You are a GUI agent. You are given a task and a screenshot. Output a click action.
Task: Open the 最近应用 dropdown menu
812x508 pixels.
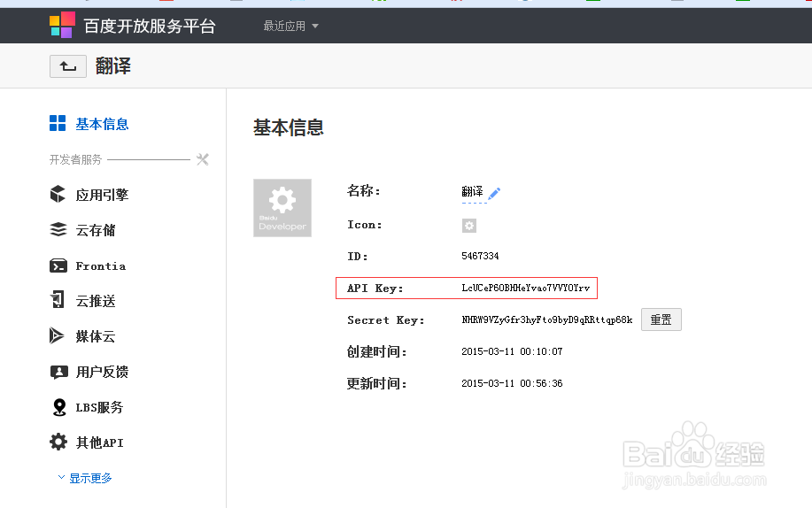point(290,26)
